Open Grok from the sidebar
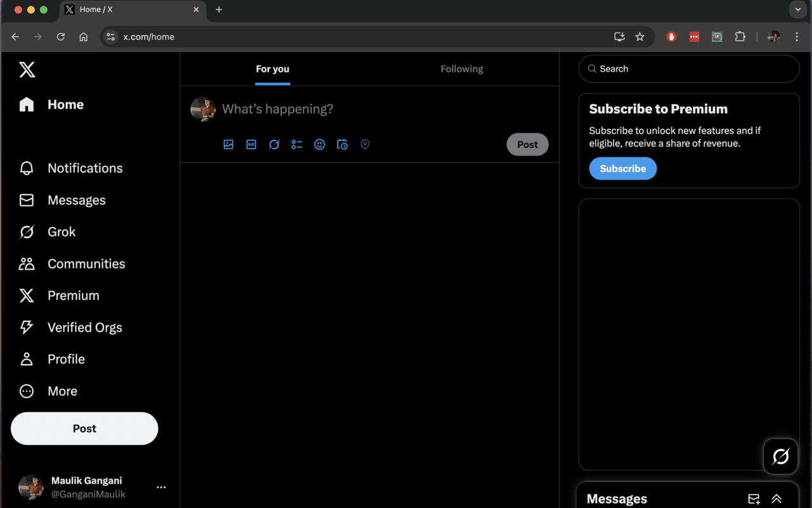This screenshot has width=812, height=508. point(47,232)
